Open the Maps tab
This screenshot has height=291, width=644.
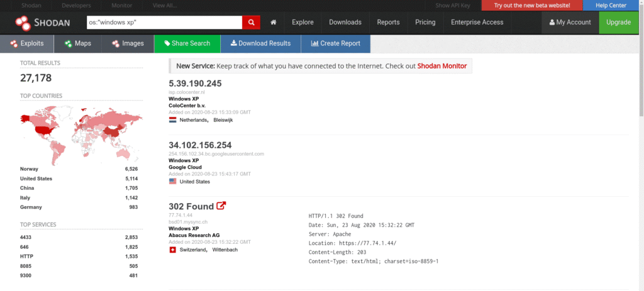[77, 43]
